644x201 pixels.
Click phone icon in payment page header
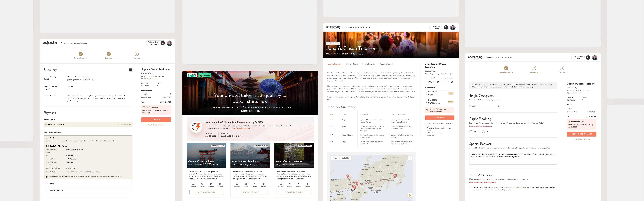coord(163,43)
